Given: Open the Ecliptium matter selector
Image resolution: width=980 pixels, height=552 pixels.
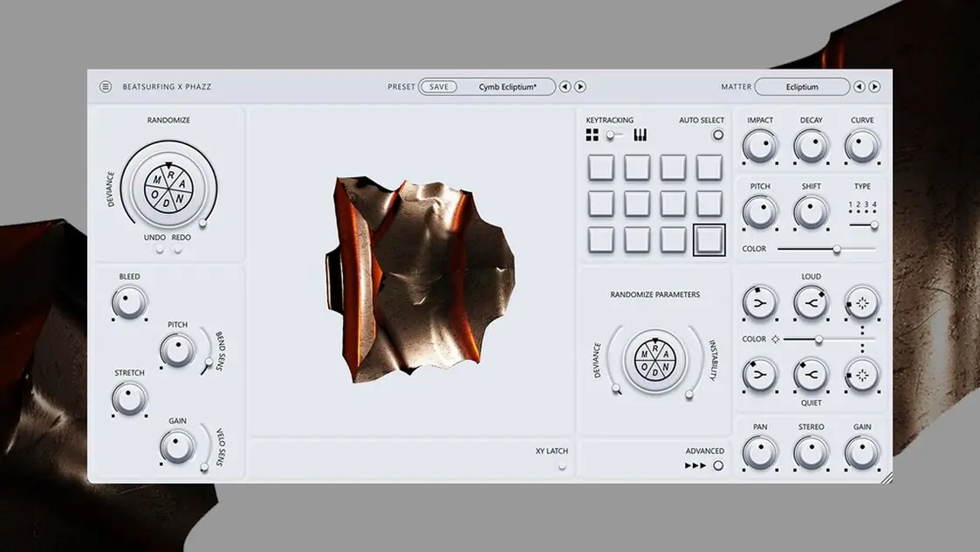Looking at the screenshot, I should tap(802, 86).
